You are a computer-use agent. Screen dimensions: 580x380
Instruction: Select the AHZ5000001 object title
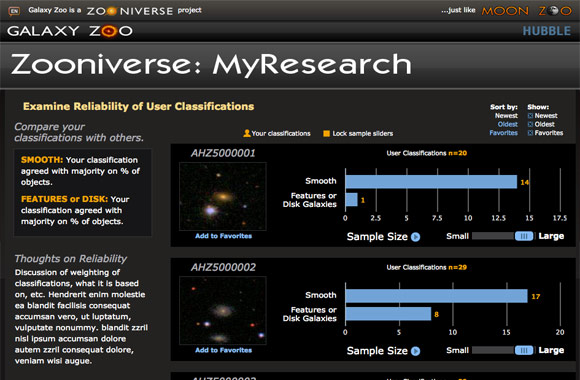point(223,153)
